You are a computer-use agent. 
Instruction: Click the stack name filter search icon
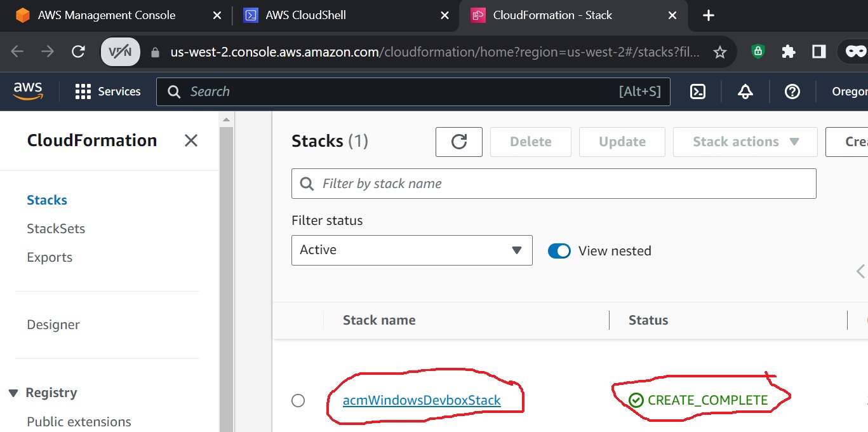click(x=307, y=184)
